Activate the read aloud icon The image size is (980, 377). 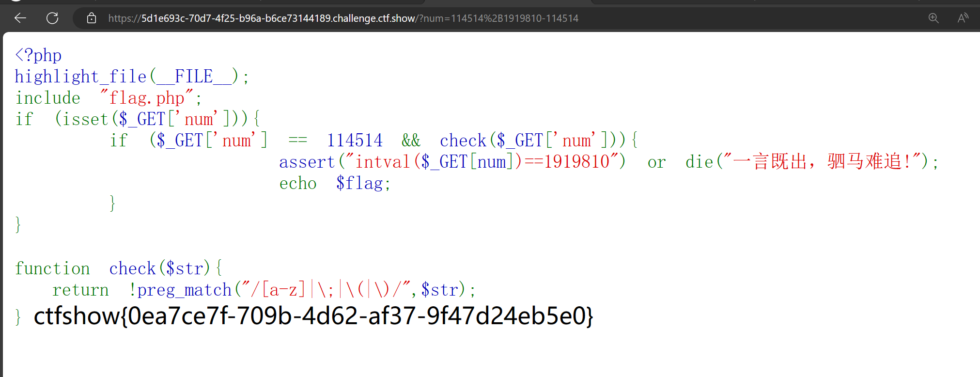(x=963, y=18)
